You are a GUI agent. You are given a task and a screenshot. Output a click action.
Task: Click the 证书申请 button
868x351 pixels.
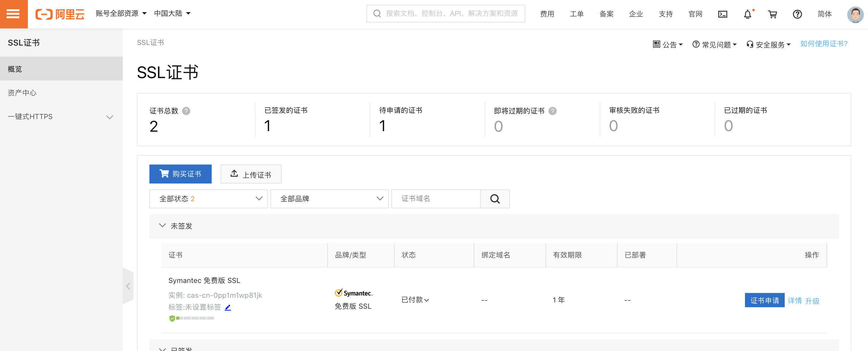[764, 300]
